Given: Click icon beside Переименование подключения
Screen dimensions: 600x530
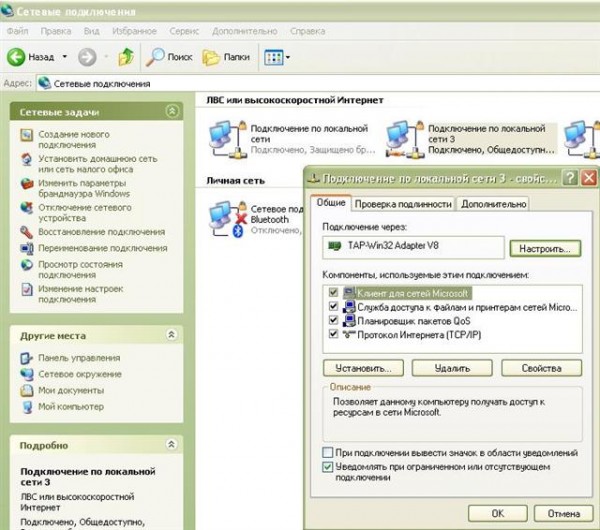Looking at the screenshot, I should click(26, 248).
